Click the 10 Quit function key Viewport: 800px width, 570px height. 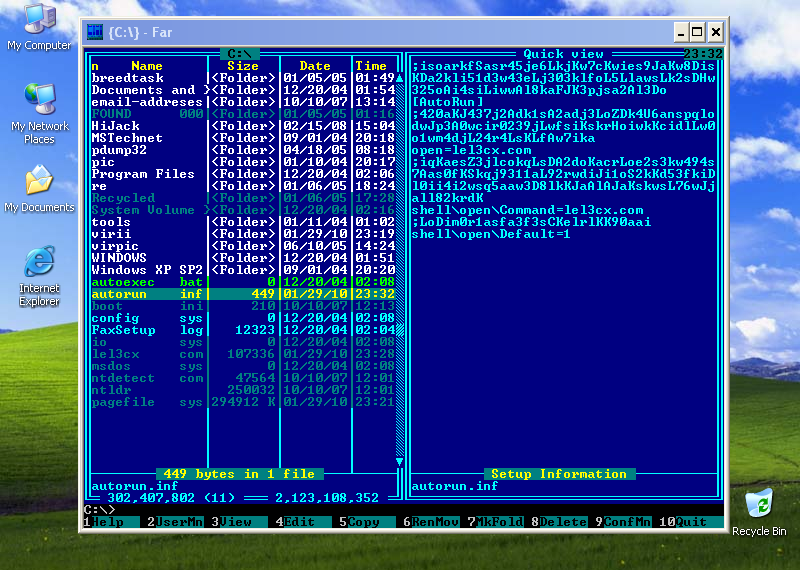(x=691, y=522)
